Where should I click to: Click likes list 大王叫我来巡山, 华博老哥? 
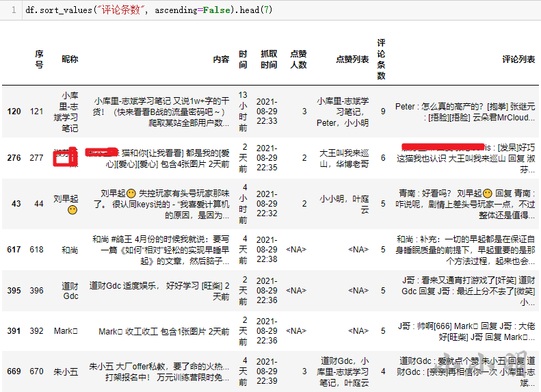[344, 159]
